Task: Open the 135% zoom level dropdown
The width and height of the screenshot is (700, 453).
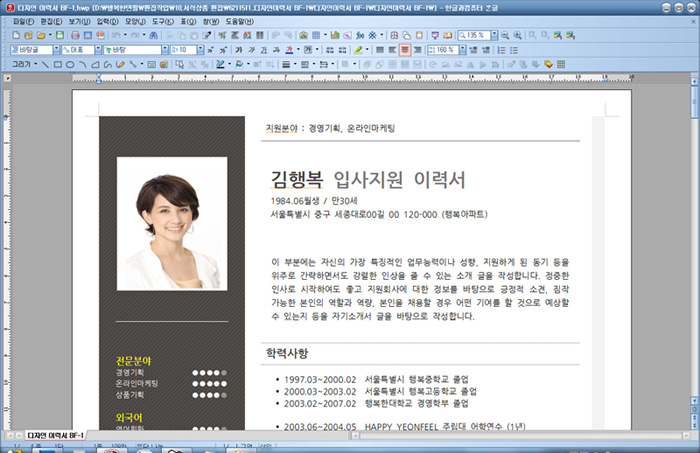Action: pos(494,35)
